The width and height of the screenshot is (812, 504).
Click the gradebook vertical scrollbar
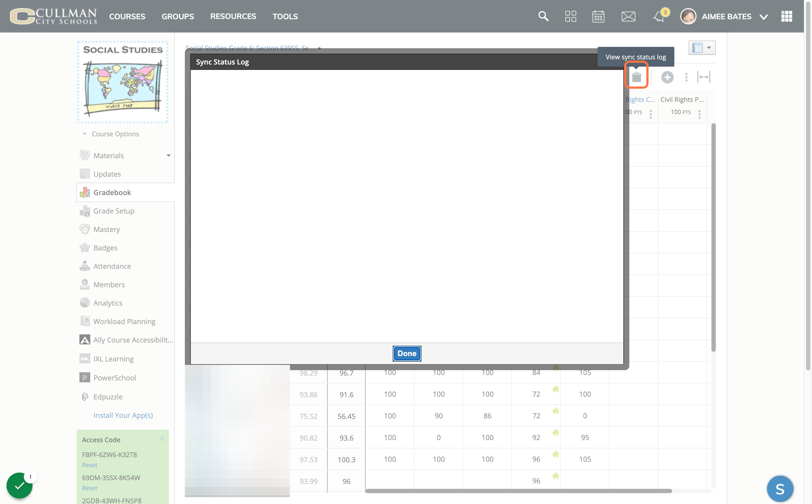tap(713, 237)
